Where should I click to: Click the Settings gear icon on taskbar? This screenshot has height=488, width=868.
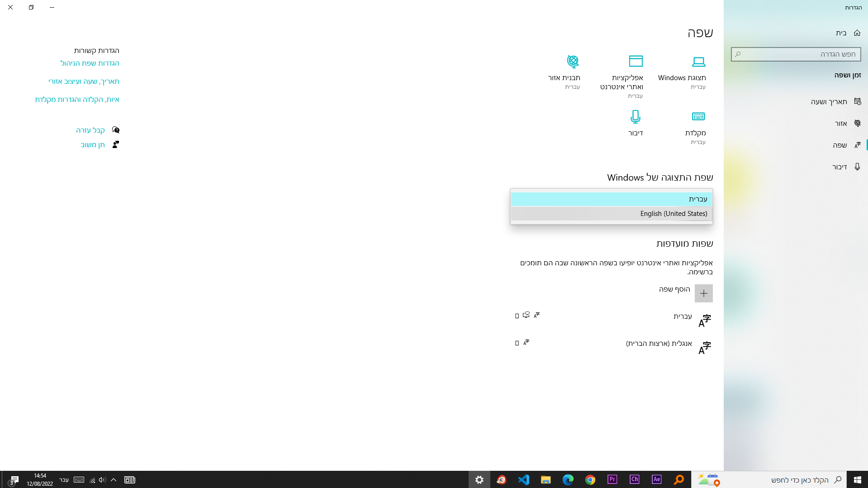tap(479, 480)
